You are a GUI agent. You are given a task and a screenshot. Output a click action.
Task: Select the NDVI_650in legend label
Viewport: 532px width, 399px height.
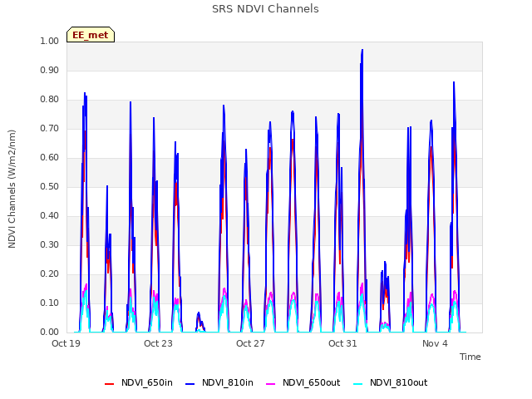click(147, 382)
